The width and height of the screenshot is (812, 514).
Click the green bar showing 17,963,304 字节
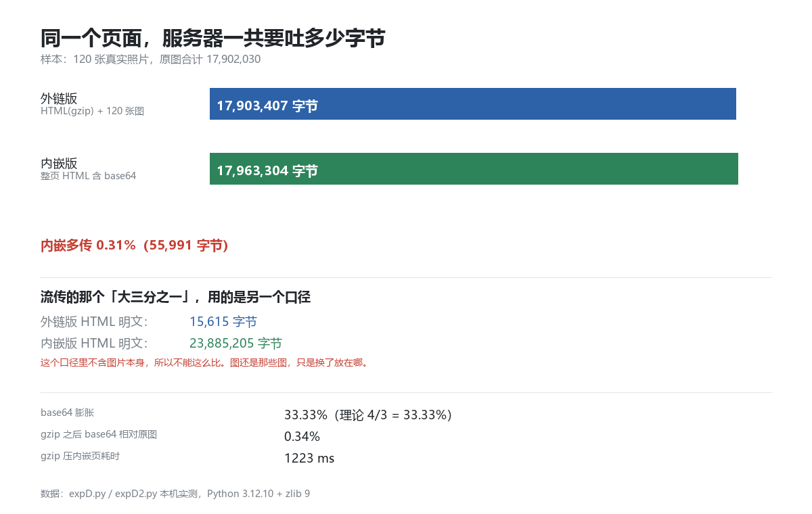pyautogui.click(x=474, y=169)
